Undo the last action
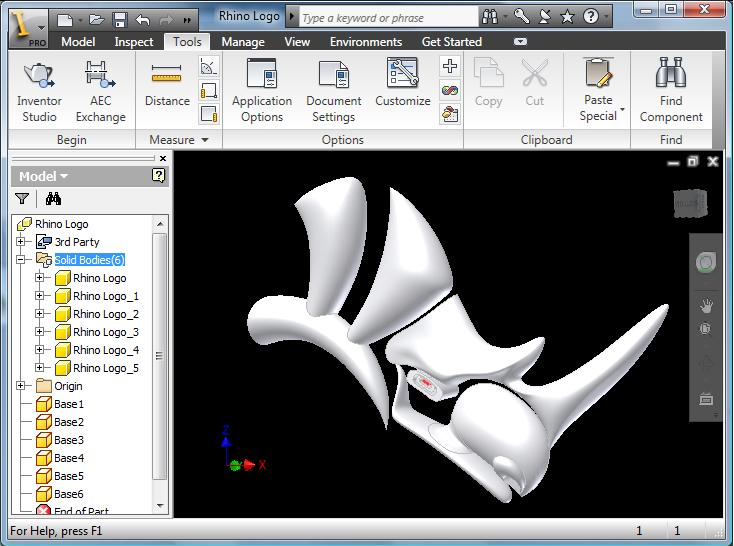This screenshot has height=546, width=734. tap(143, 20)
